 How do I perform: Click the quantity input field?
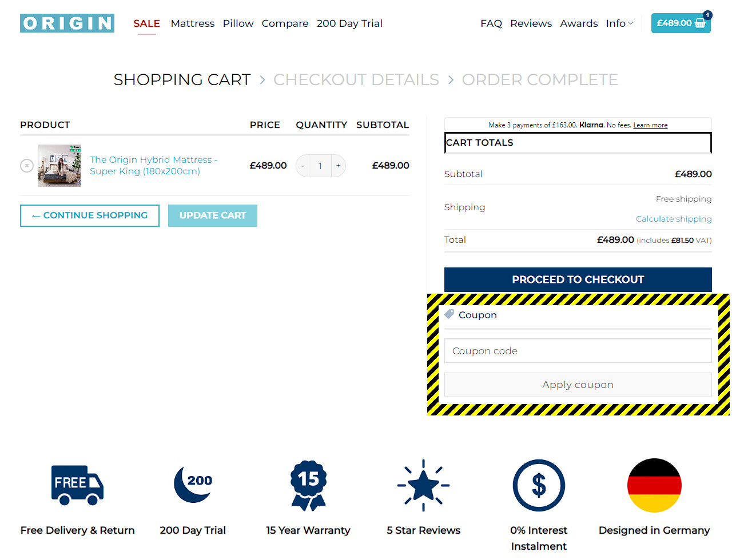[320, 166]
